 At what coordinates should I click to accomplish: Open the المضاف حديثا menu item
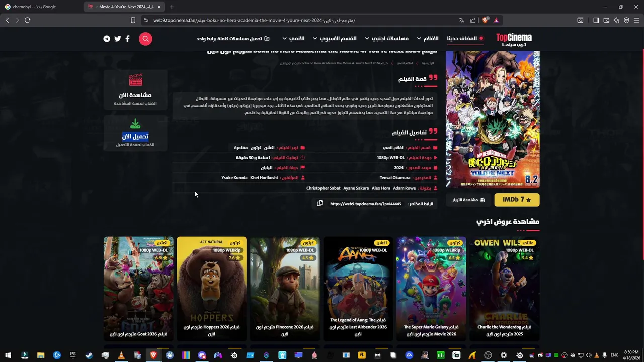[465, 39]
